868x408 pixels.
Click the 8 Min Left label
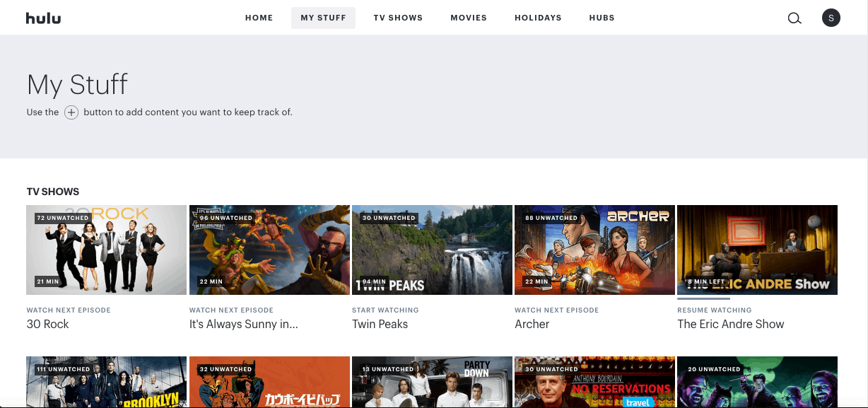coord(706,281)
